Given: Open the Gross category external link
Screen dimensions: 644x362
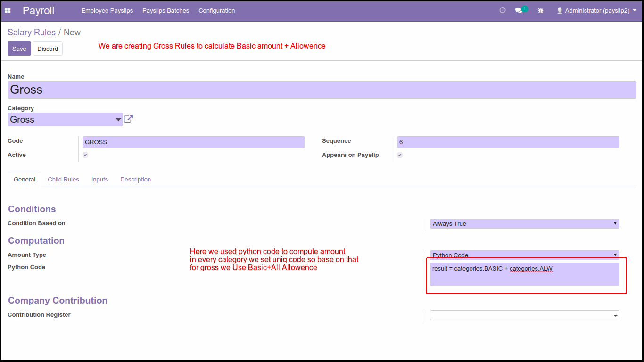Looking at the screenshot, I should coord(128,119).
